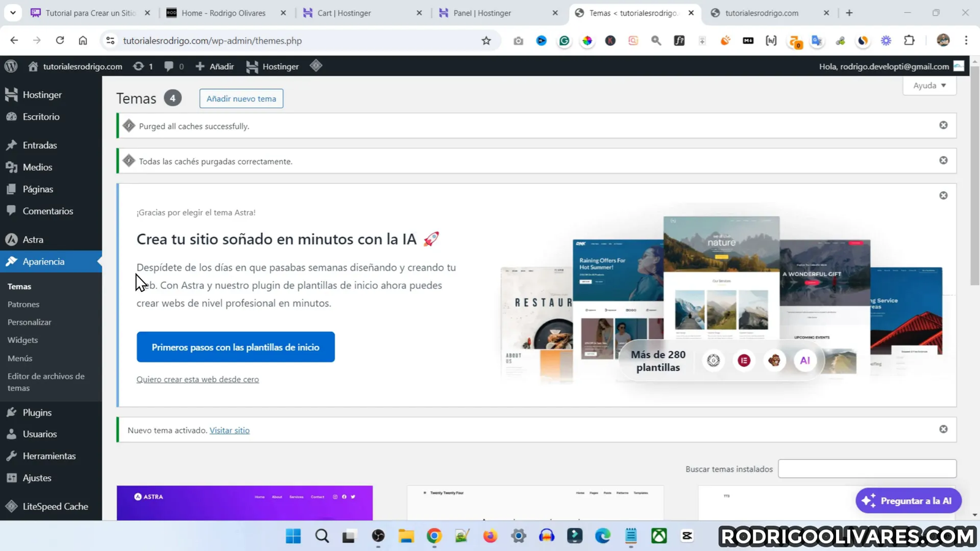Viewport: 980px width, 551px height.
Task: Open the account menu for rodrigo.developti@gmail.com
Action: click(x=884, y=66)
